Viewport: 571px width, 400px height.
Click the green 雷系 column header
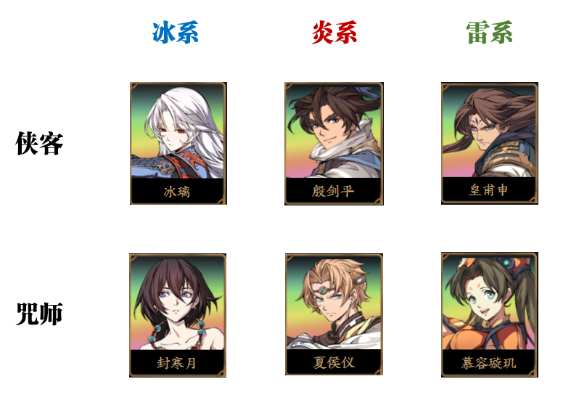[x=489, y=32]
